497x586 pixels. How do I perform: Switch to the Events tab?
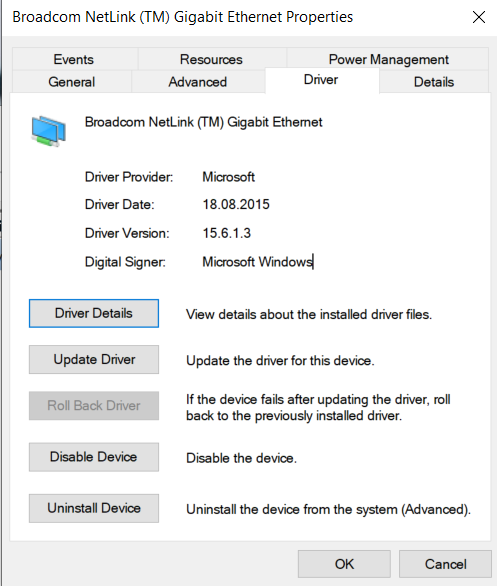tap(74, 59)
